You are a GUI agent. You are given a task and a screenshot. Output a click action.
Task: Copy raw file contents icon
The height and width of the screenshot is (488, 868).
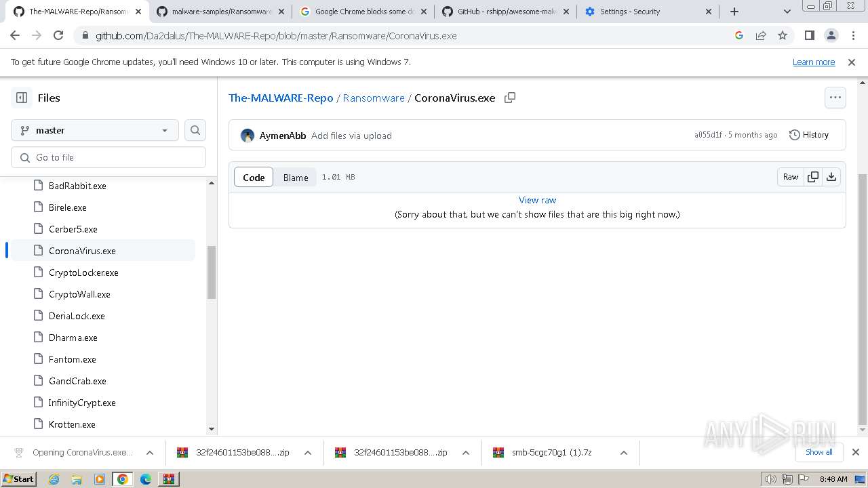click(x=813, y=177)
